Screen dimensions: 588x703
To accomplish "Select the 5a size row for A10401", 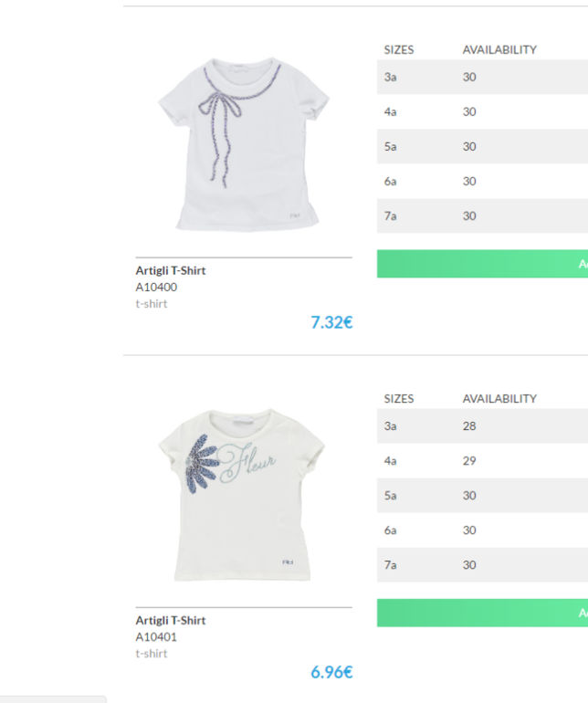I will 483,496.
